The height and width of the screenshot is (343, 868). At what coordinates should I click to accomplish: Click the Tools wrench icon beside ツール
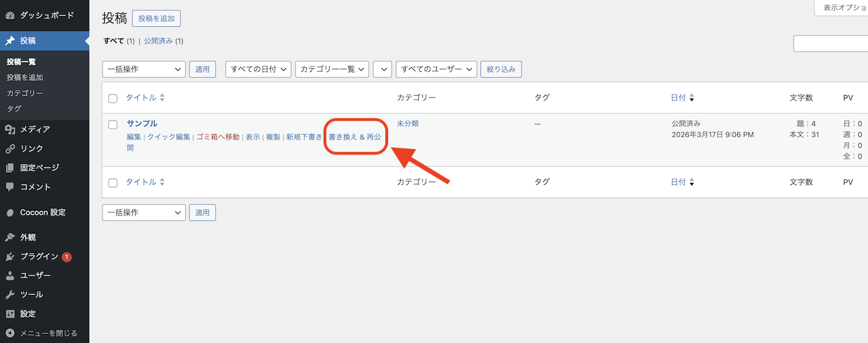click(10, 295)
